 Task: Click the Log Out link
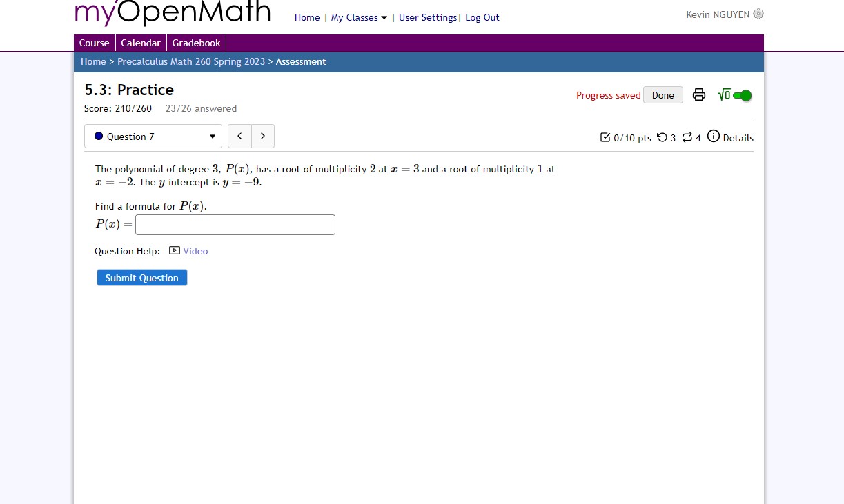[x=482, y=17]
